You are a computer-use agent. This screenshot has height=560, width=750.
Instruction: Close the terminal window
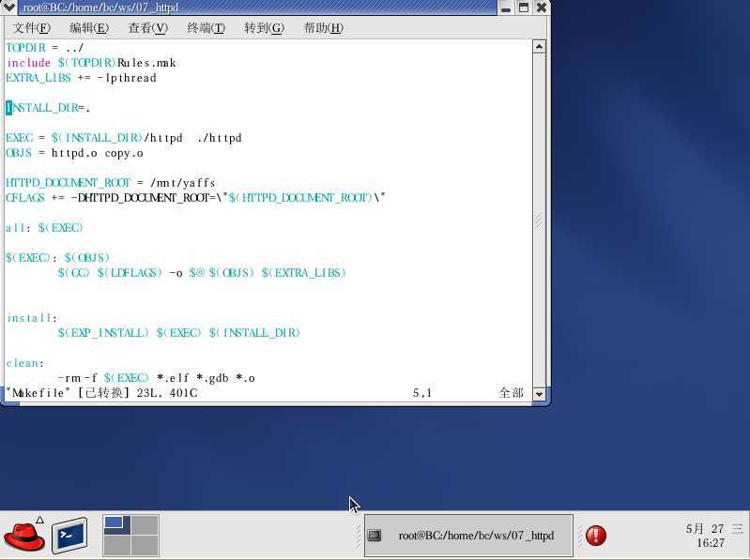coord(542,8)
